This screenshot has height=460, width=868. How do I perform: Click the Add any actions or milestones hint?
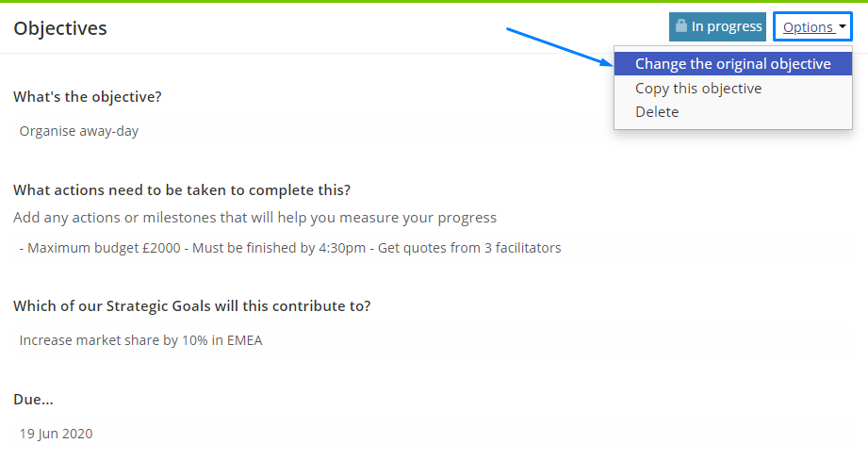coord(255,218)
